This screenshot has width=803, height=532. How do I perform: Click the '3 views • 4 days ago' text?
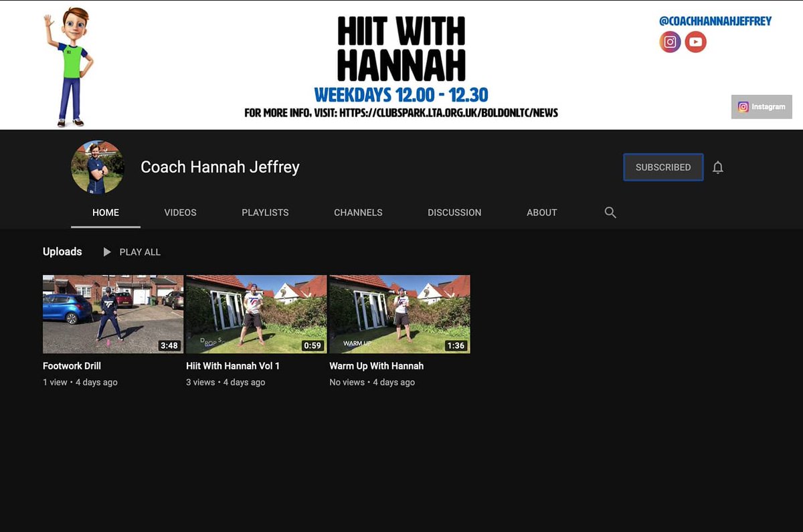tap(226, 382)
